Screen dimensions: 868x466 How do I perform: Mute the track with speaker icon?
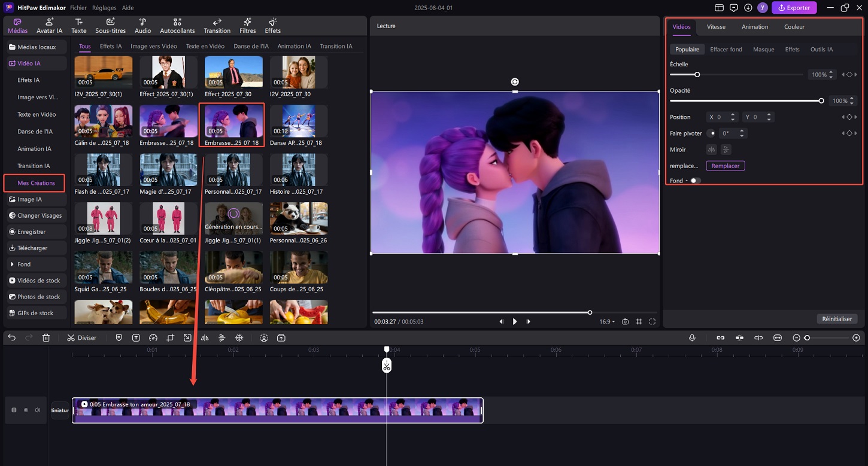click(37, 410)
